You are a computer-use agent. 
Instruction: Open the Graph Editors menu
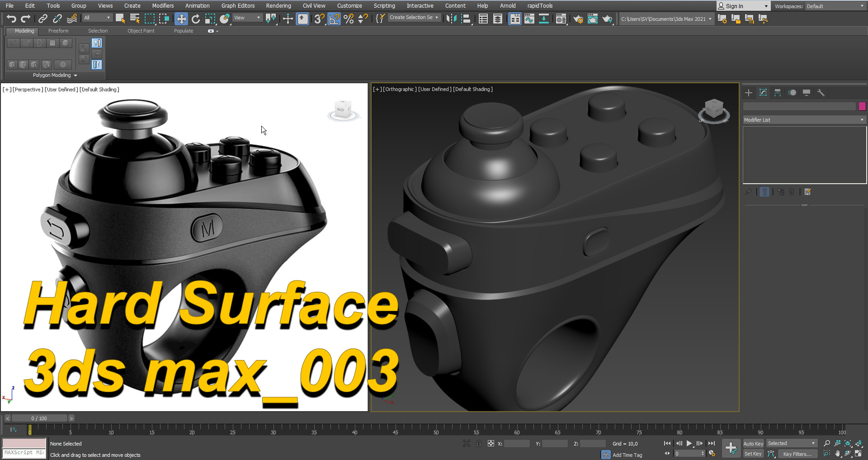[238, 5]
